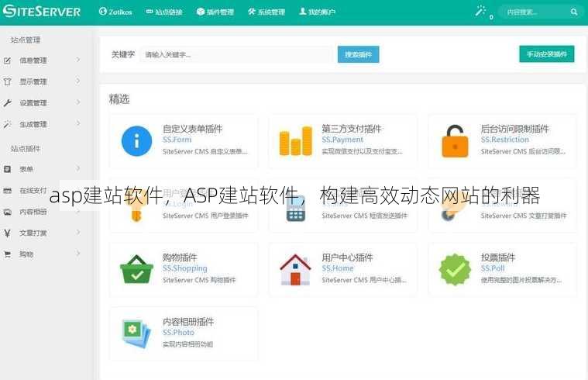This screenshot has width=588, height=380.
Task: Click the photo stack icon of 内容相册插件
Action: [136, 333]
